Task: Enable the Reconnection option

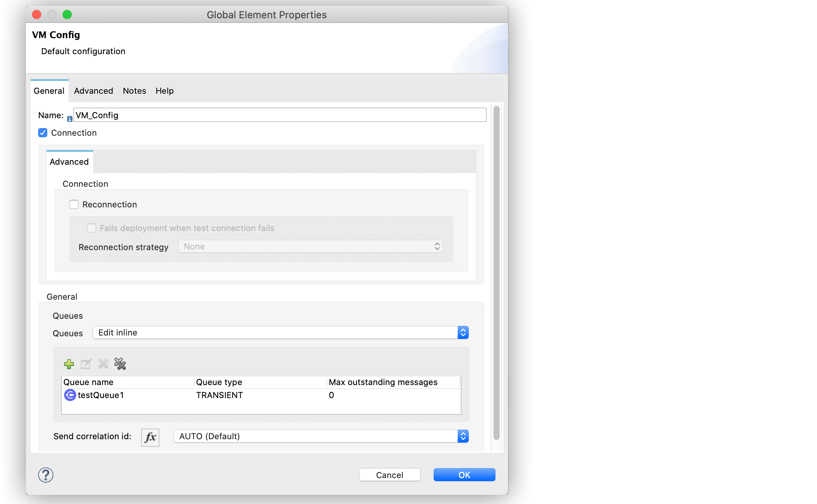Action: (x=74, y=204)
